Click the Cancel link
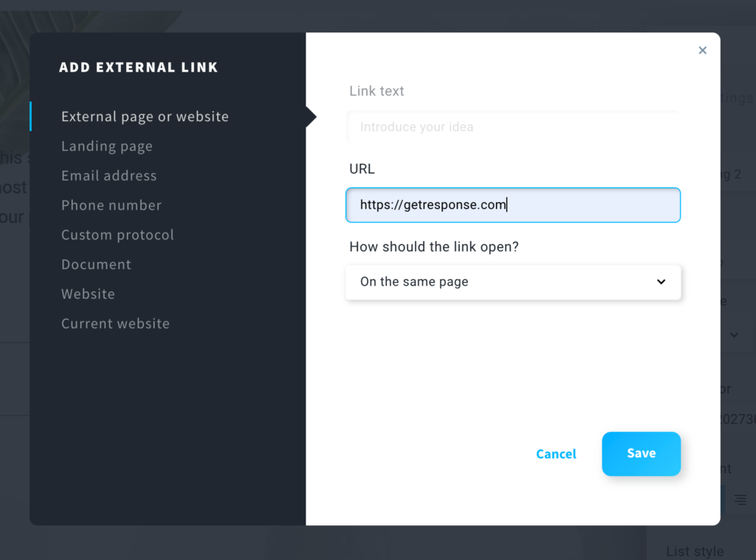 pyautogui.click(x=556, y=454)
